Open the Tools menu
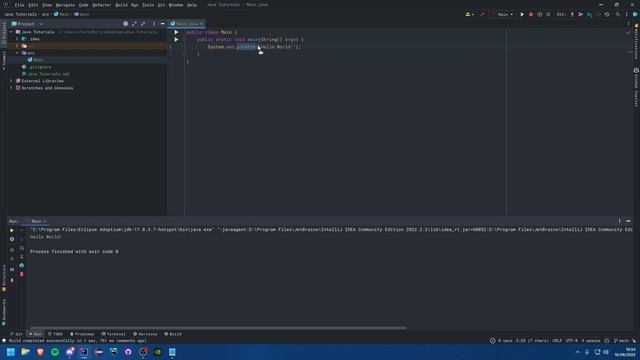 [x=148, y=5]
